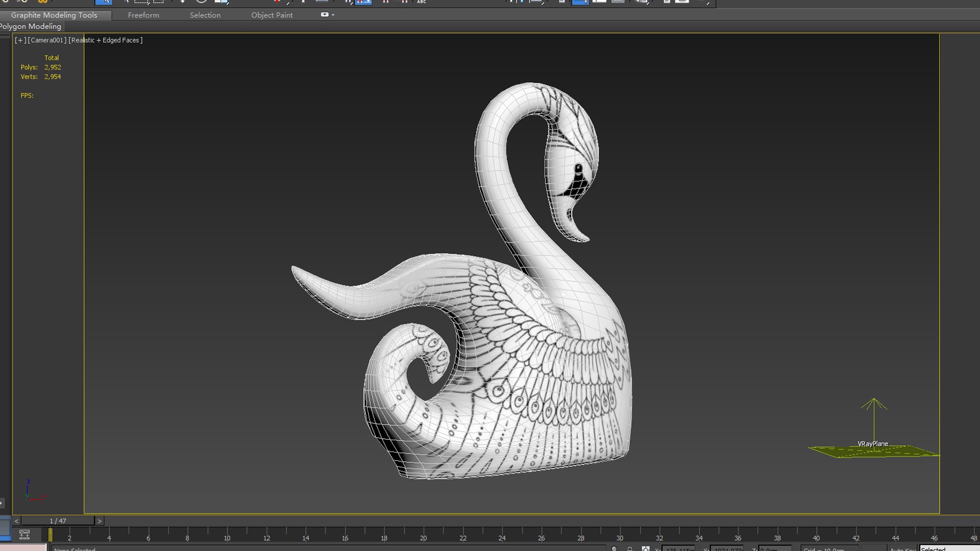Open the ribbon display options dropdown arrow
This screenshot has width=980, height=551.
tap(333, 15)
